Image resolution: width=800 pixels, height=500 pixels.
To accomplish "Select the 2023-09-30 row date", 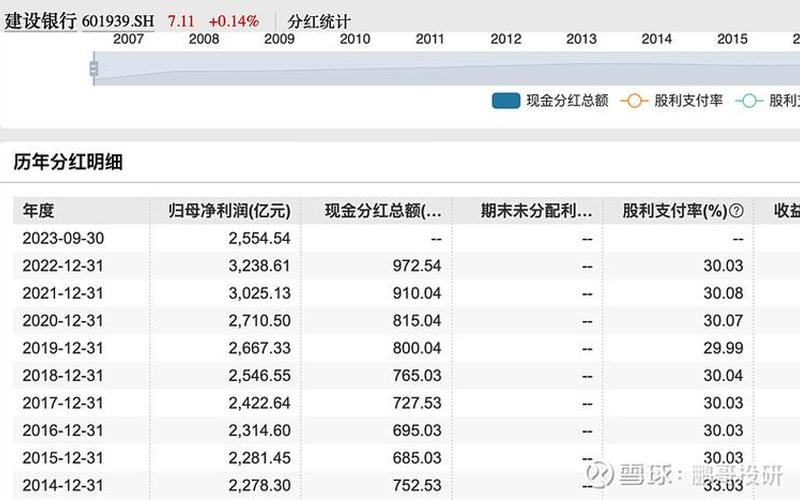I will pyautogui.click(x=63, y=238).
